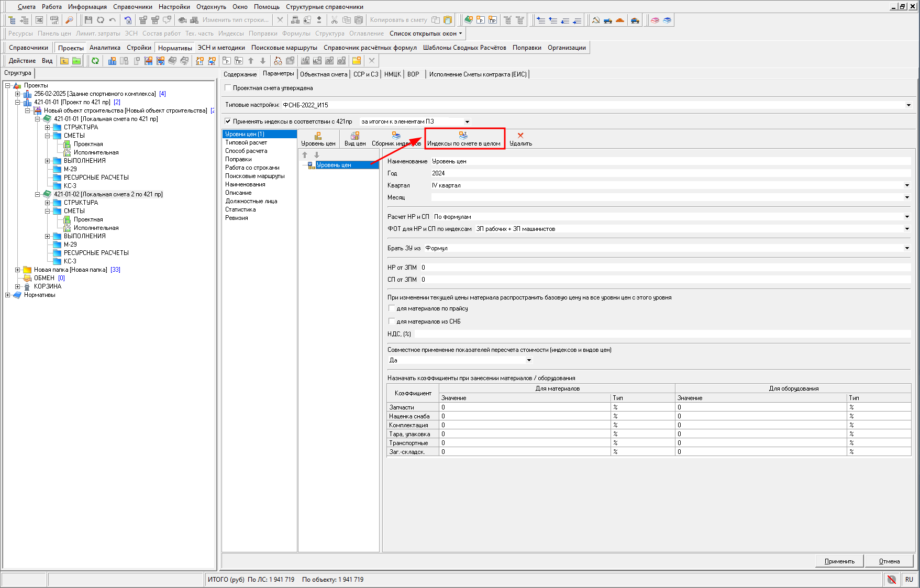Click the PDF export icon
920x588 pixels.
coord(54,20)
